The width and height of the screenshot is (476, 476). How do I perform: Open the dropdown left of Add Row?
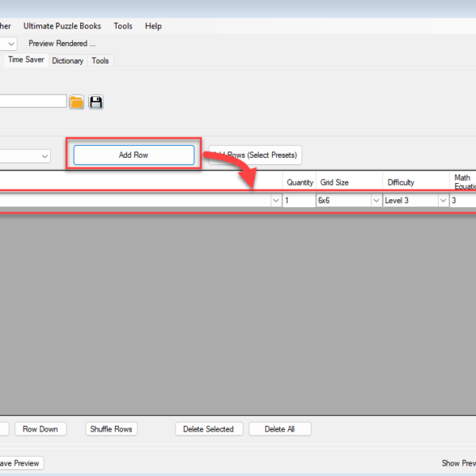[x=44, y=156]
